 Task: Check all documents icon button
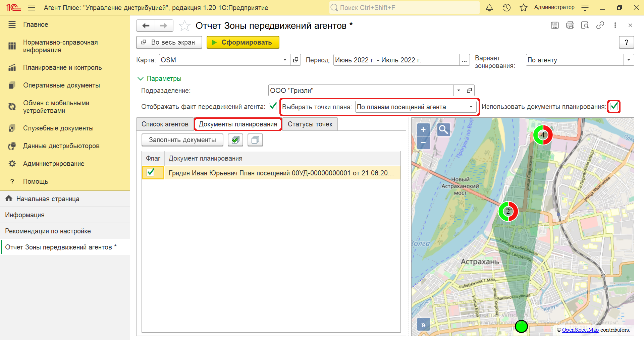(x=235, y=140)
